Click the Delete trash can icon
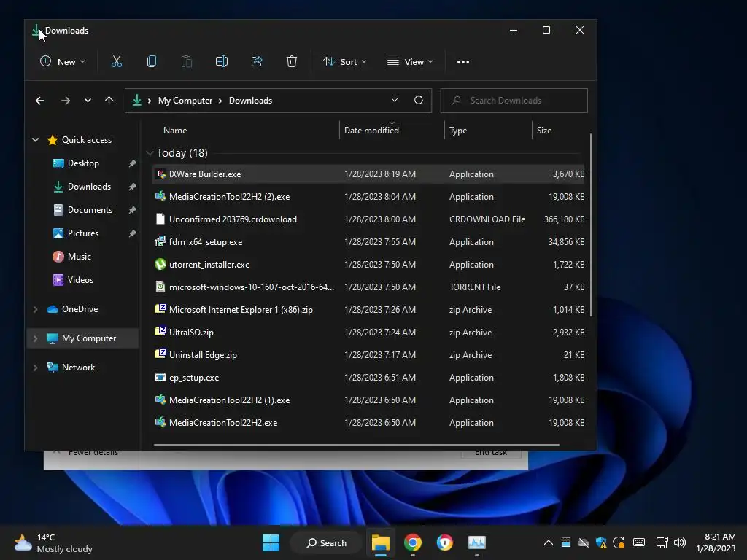747x560 pixels. point(292,61)
